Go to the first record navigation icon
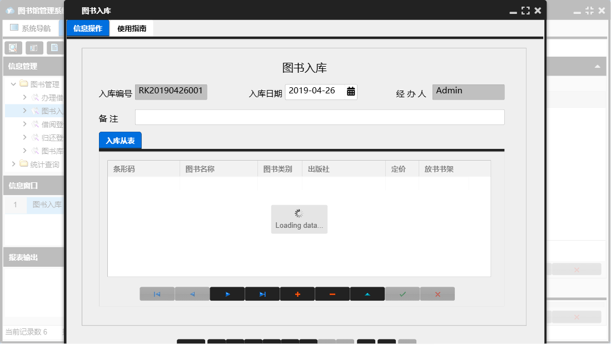The width and height of the screenshot is (611, 364). click(157, 293)
